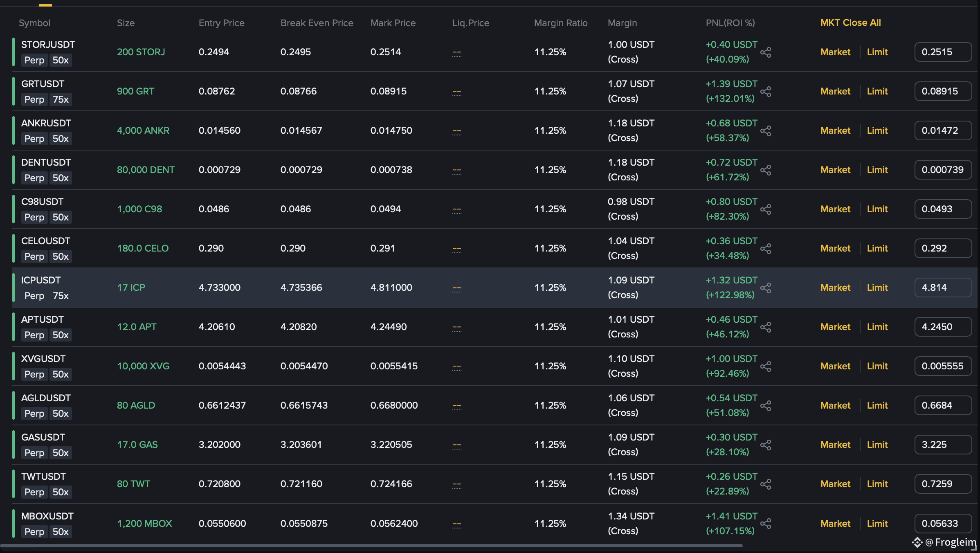
Task: Share the GRTUSDT position PNL
Action: click(766, 92)
